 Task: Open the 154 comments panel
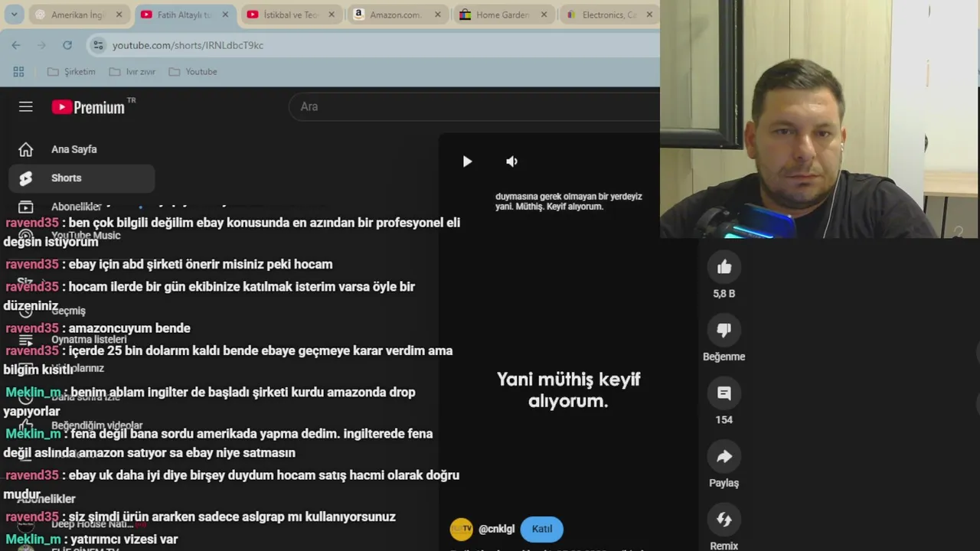click(x=724, y=393)
